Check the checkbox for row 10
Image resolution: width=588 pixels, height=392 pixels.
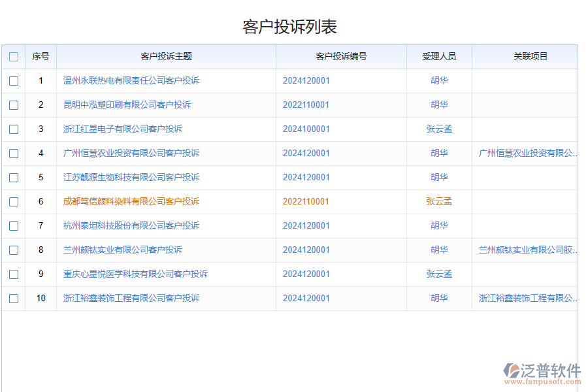[13, 298]
